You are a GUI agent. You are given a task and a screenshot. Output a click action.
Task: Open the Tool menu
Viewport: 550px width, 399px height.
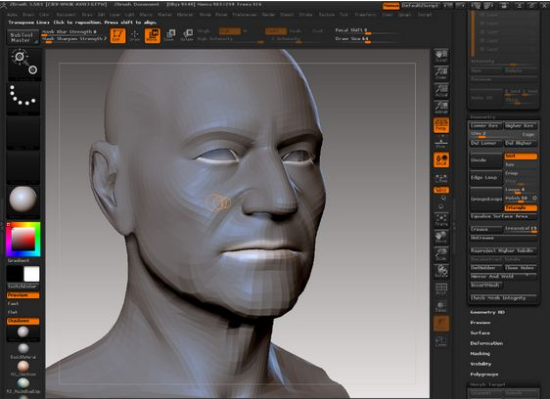[x=344, y=15]
